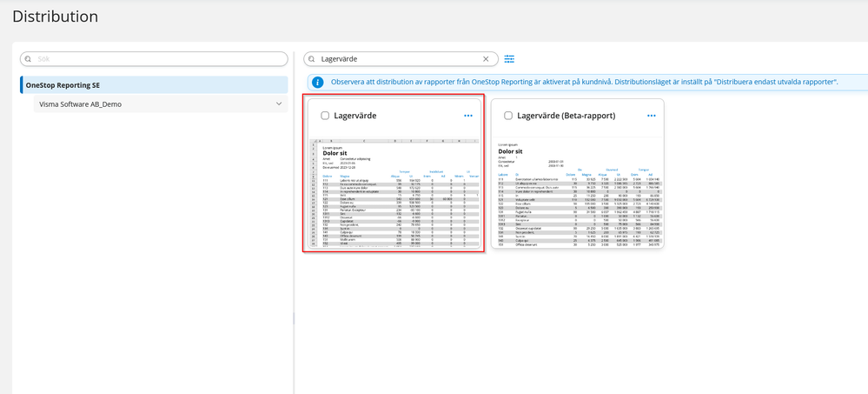The width and height of the screenshot is (868, 394).
Task: Click the distribution notice banner text
Action: click(x=582, y=82)
